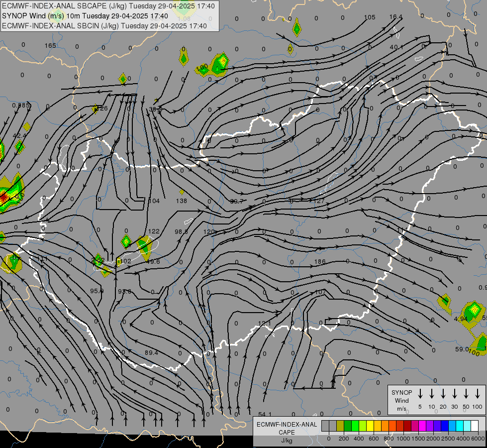Click the map value 16.4
The image size is (487, 448).
(x=396, y=17)
